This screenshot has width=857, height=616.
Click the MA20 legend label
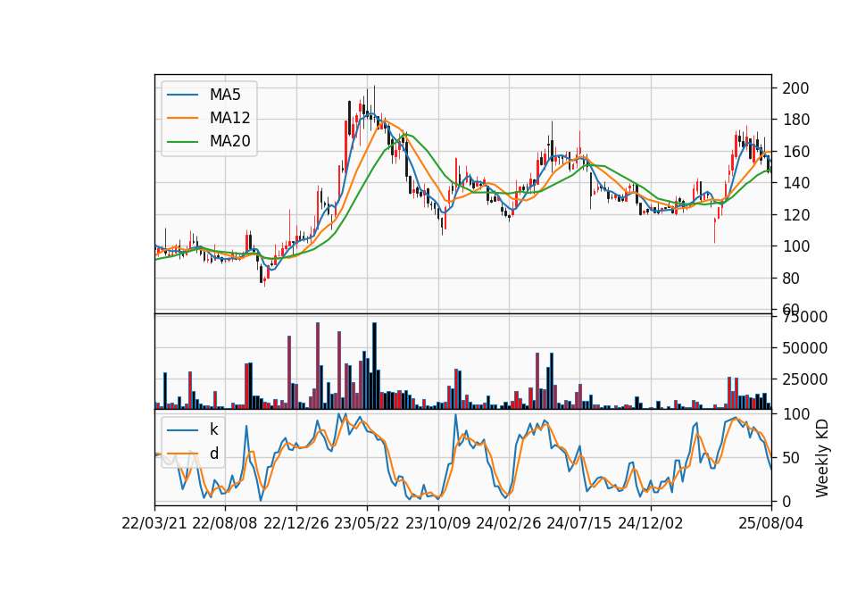click(229, 141)
